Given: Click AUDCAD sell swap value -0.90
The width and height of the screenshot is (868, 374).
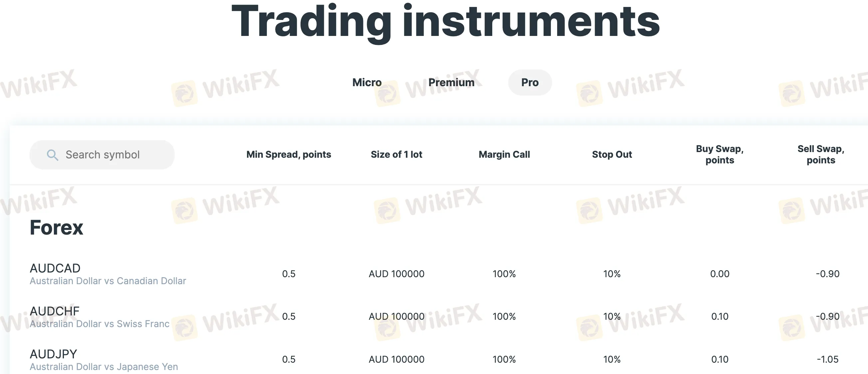Looking at the screenshot, I should pos(828,274).
